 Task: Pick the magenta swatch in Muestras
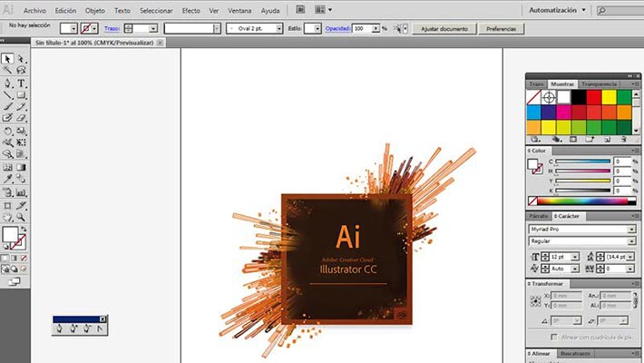564,113
